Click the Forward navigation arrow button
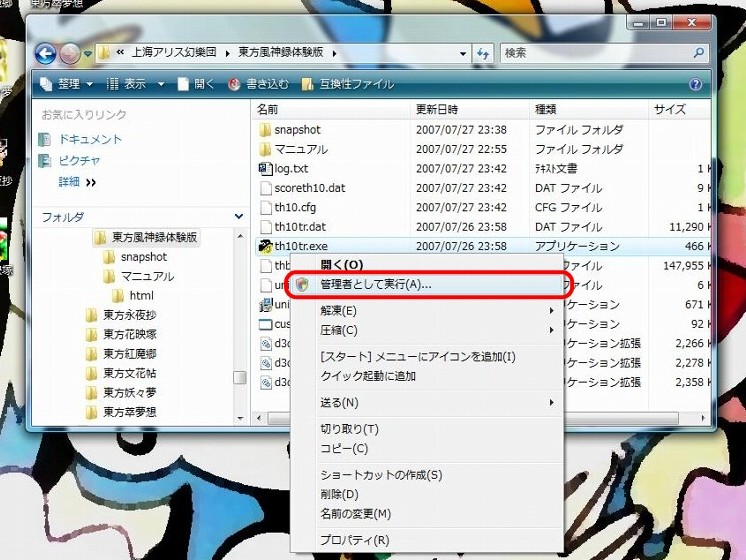This screenshot has height=560, width=746. point(70,54)
